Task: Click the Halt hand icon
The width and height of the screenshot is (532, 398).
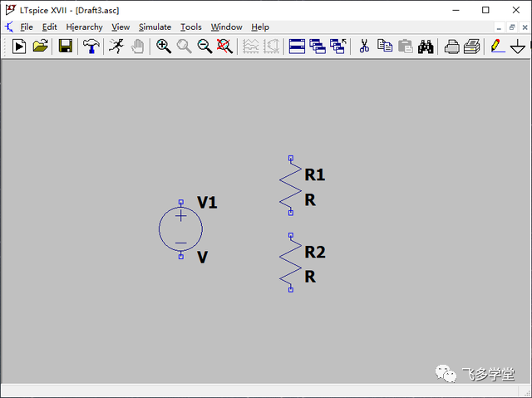Action: 138,46
